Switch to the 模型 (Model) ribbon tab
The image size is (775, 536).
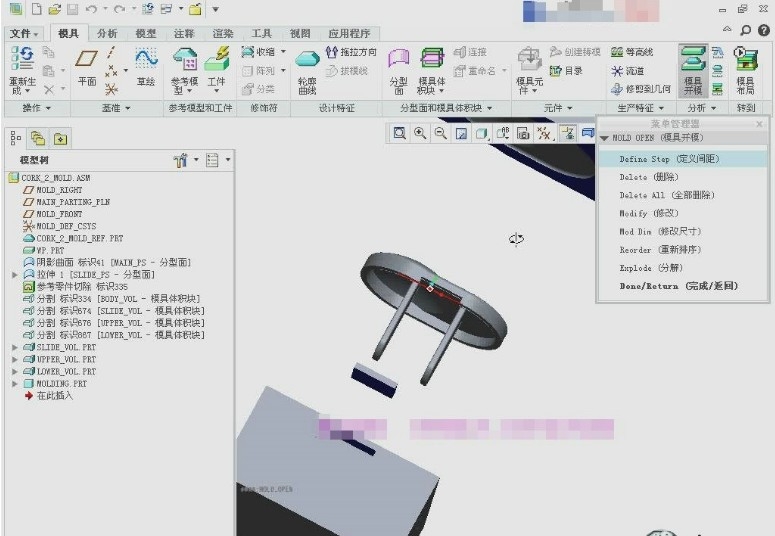pyautogui.click(x=146, y=34)
